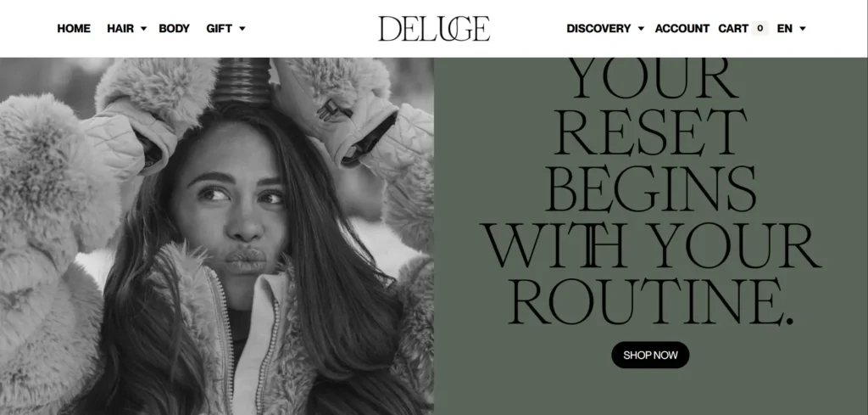Viewport: 868px width, 415px height.
Task: Go to the HOME page link
Action: 74,28
